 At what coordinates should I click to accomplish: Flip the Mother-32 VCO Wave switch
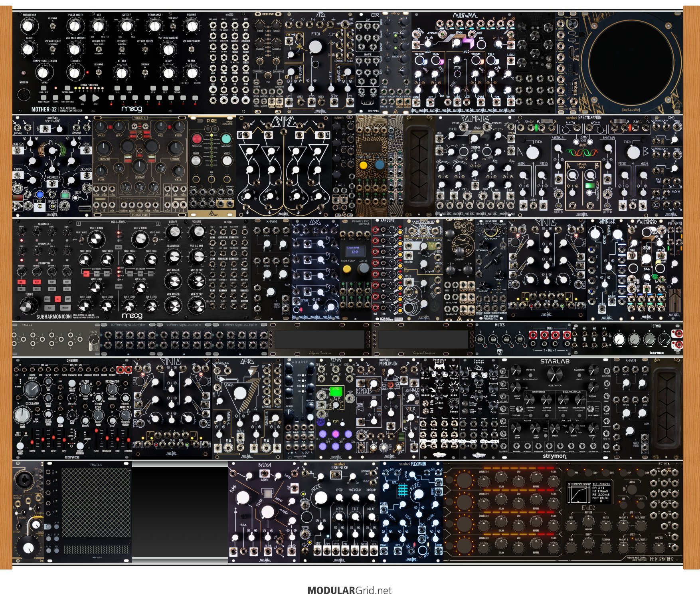(52, 26)
